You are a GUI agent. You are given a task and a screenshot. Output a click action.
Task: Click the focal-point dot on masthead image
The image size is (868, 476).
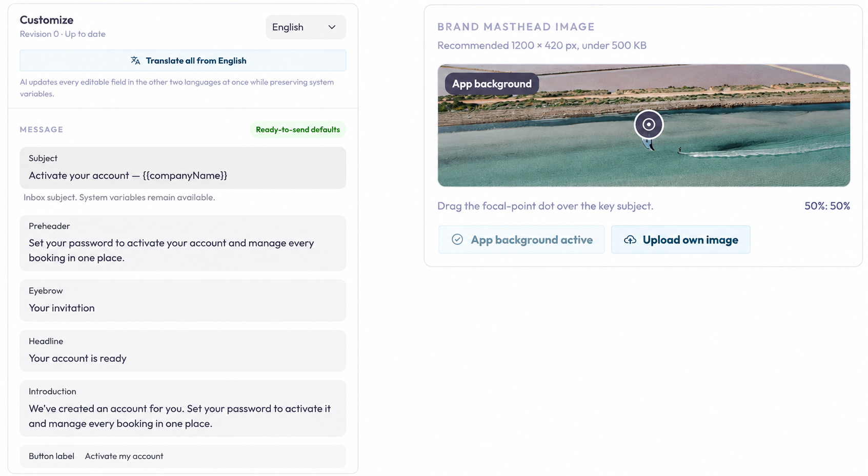(649, 125)
